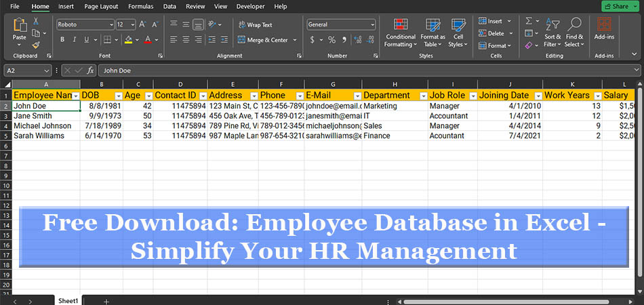Viewport: 644px width, 305px height.
Task: Click the yellow Fill Color swatch
Action: coord(128,40)
